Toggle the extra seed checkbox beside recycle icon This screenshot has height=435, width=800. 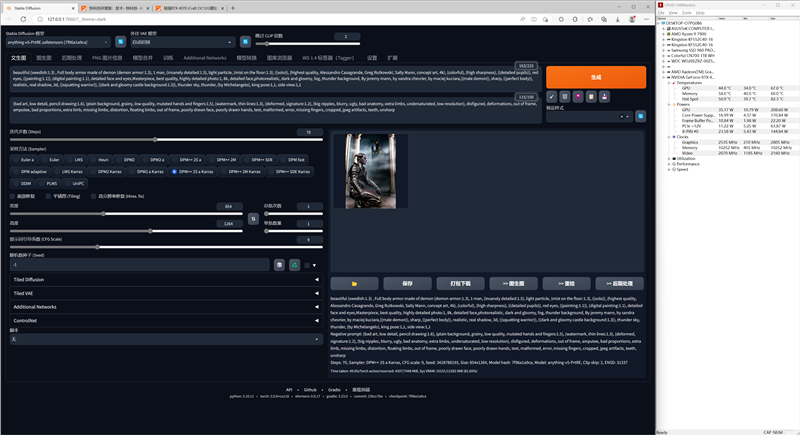click(307, 265)
